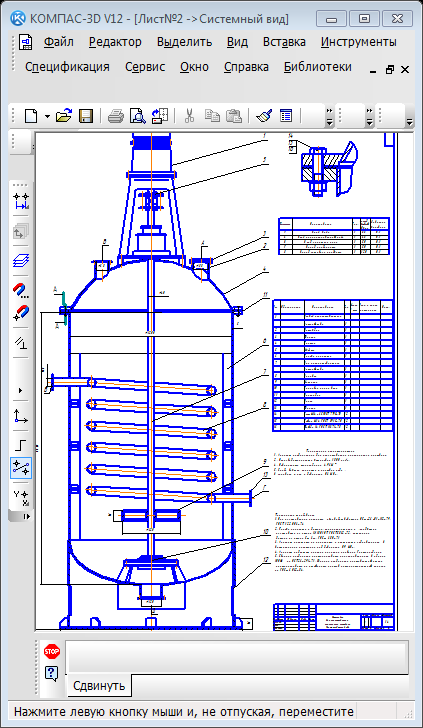This screenshot has height=728, width=423.
Task: Click the Y X coordinate input icon
Action: (21, 497)
